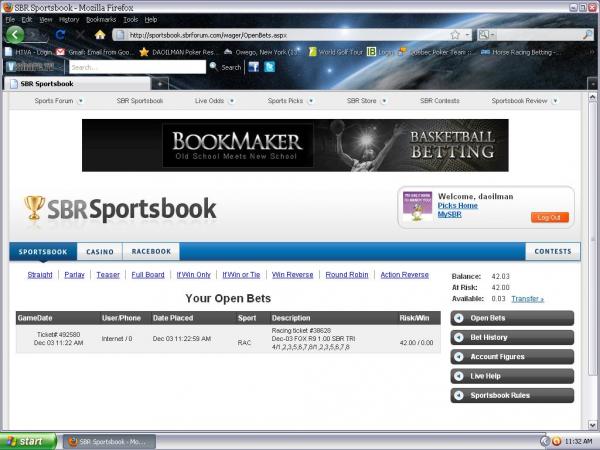The width and height of the screenshot is (600, 450).
Task: Click the SBR Sportsbook trophy logo
Action: click(35, 207)
